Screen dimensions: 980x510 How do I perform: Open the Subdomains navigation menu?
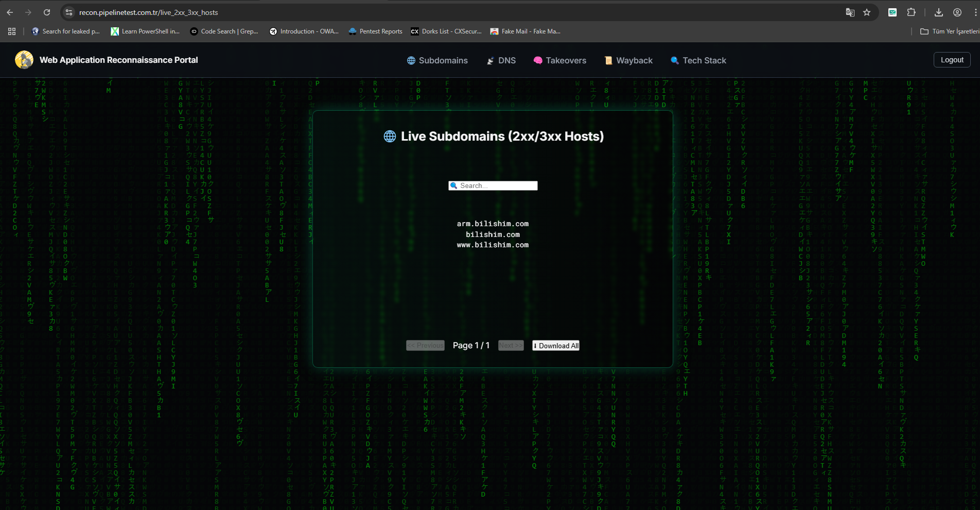click(x=437, y=60)
